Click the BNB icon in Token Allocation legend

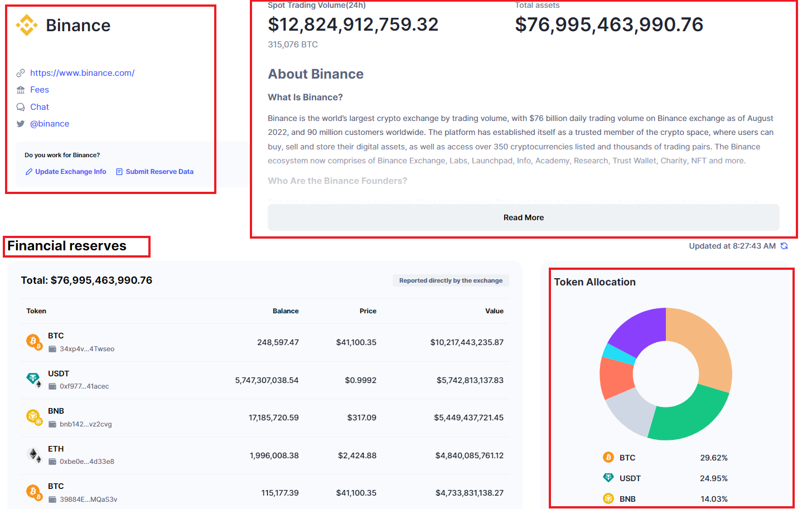(608, 498)
